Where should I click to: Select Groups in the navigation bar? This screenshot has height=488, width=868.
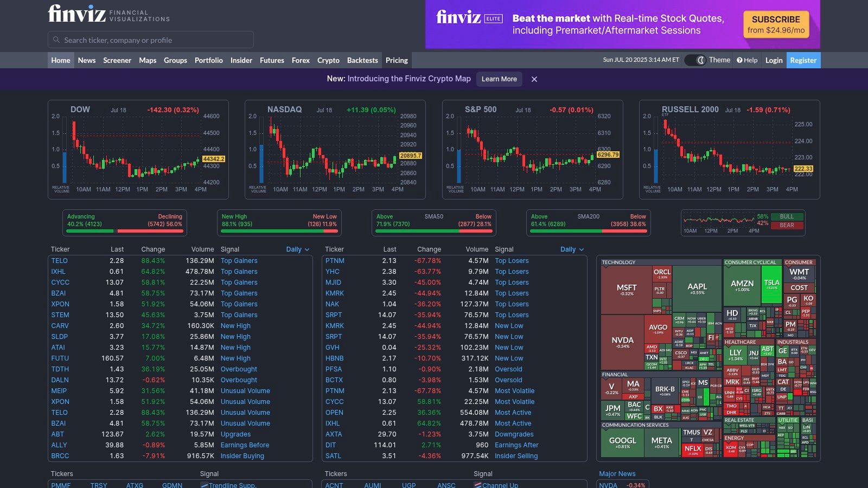175,60
